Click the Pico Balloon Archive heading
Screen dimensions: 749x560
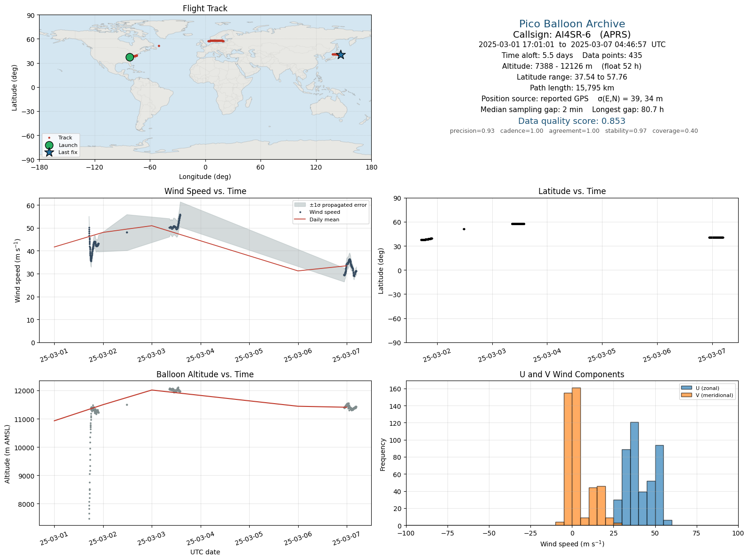[x=572, y=24]
